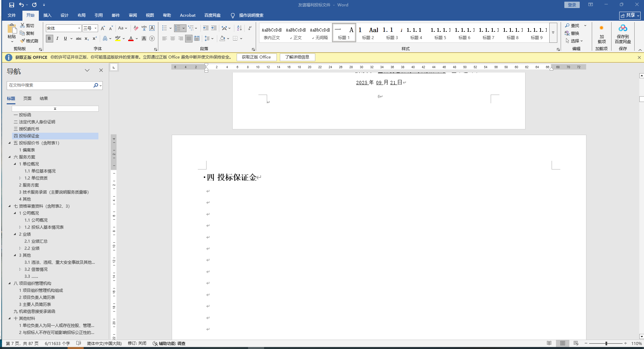Toggle bullet list formatting
The height and width of the screenshot is (349, 644).
point(164,28)
